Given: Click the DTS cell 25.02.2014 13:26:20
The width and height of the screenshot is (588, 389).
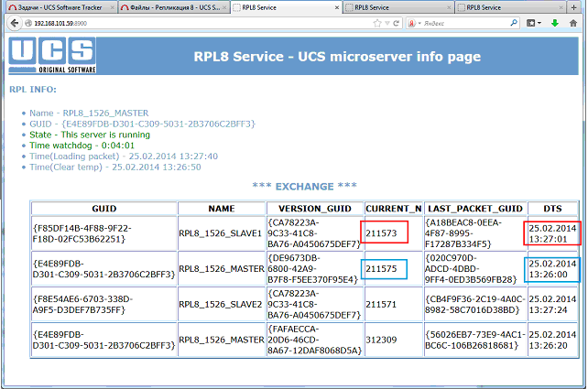Looking at the screenshot, I should 552,340.
